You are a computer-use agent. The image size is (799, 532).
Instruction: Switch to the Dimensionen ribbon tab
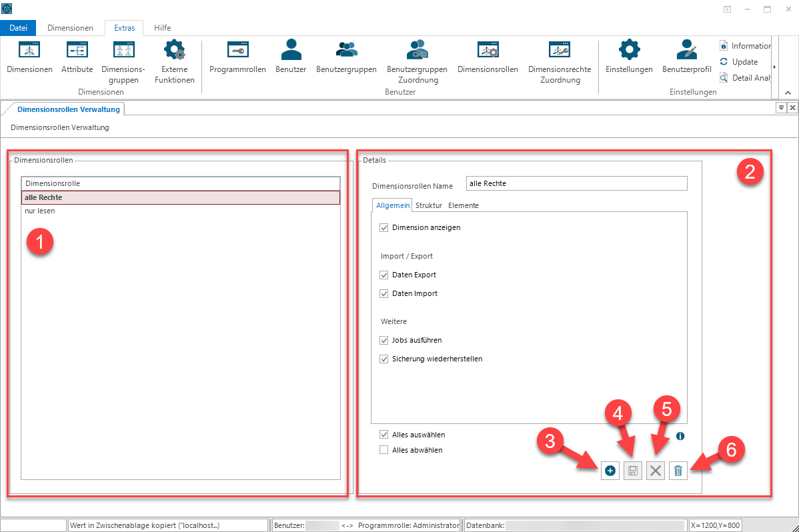pos(70,28)
